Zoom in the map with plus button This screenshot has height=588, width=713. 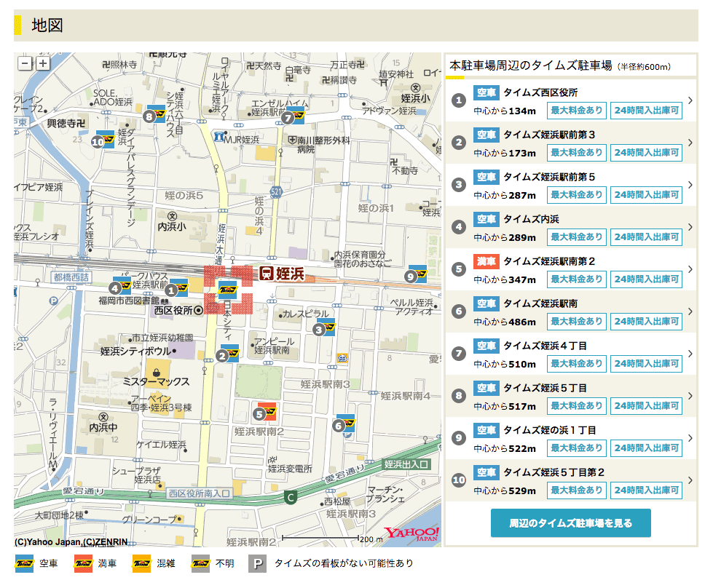pyautogui.click(x=43, y=63)
